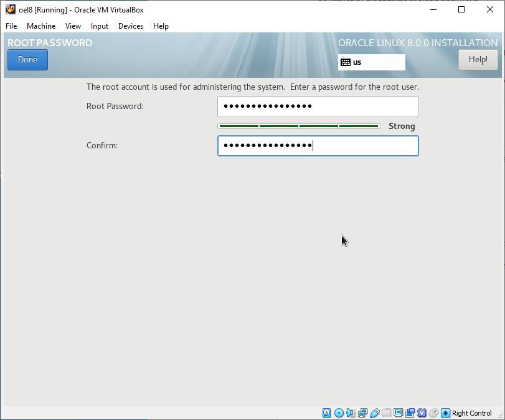Click the ROOT PASSWORD heading
Image resolution: width=505 pixels, height=420 pixels.
tap(50, 42)
